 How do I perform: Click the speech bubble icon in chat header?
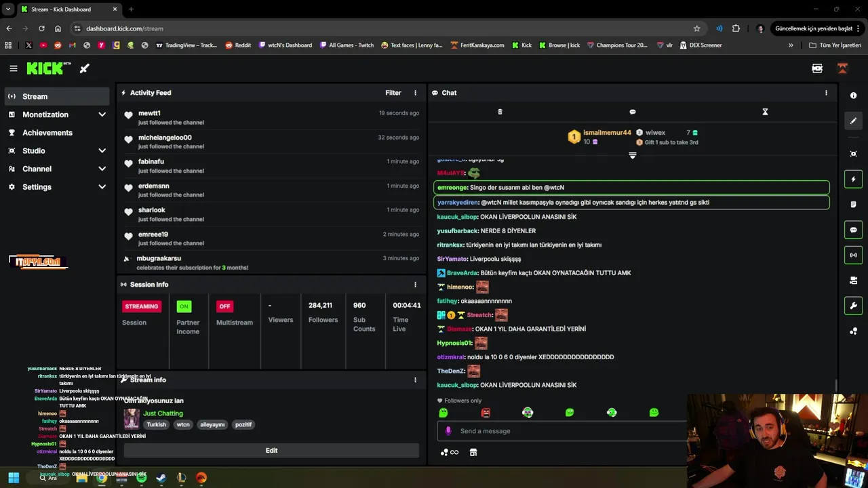[x=633, y=112]
